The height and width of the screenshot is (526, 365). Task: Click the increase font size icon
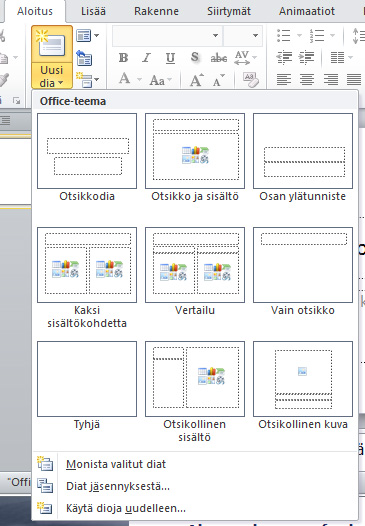pos(197,80)
